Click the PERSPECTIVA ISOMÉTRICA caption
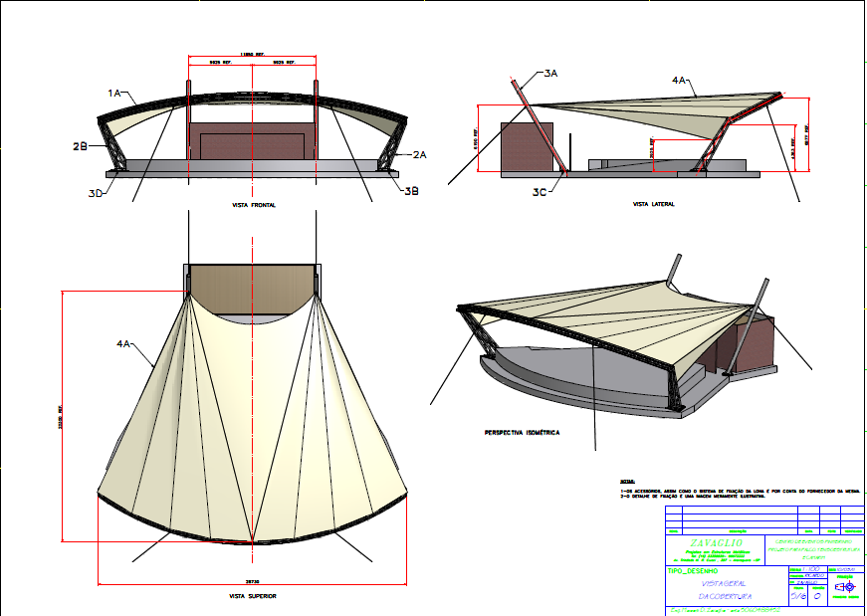 pos(522,433)
